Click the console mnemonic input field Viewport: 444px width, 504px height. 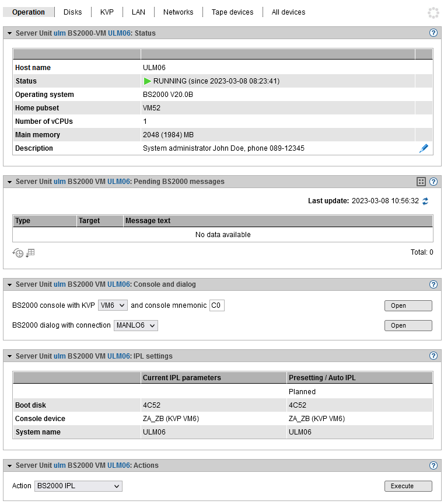(216, 305)
